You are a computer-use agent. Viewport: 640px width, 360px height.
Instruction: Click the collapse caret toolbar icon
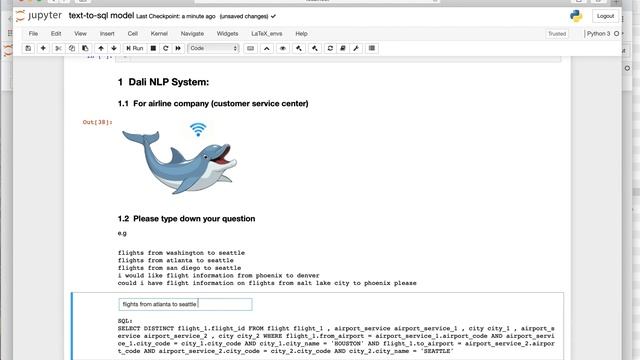[x=267, y=48]
